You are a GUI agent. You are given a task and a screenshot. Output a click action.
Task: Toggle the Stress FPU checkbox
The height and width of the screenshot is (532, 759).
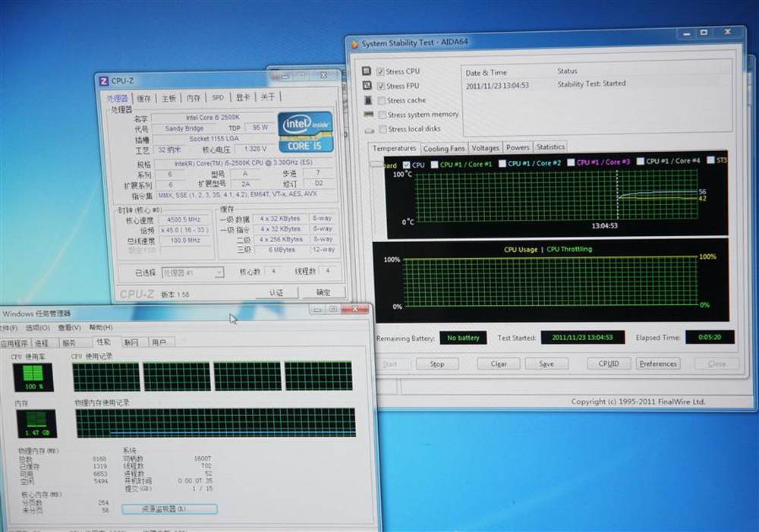(381, 87)
